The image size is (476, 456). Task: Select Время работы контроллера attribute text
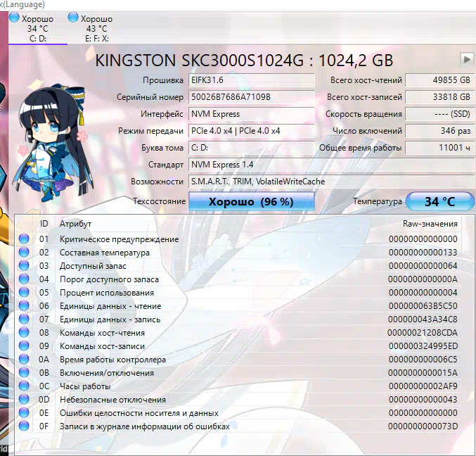tap(112, 360)
